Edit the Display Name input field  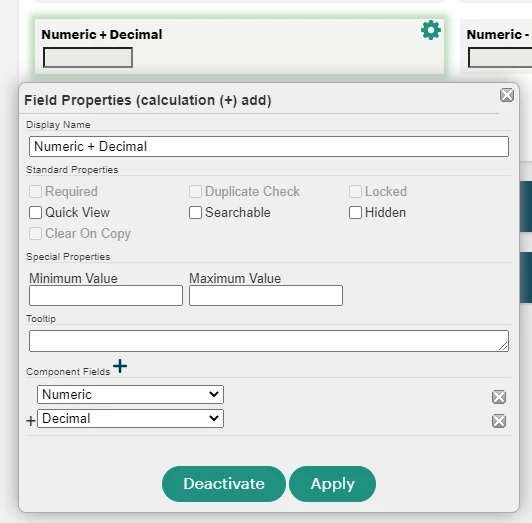[x=269, y=147]
